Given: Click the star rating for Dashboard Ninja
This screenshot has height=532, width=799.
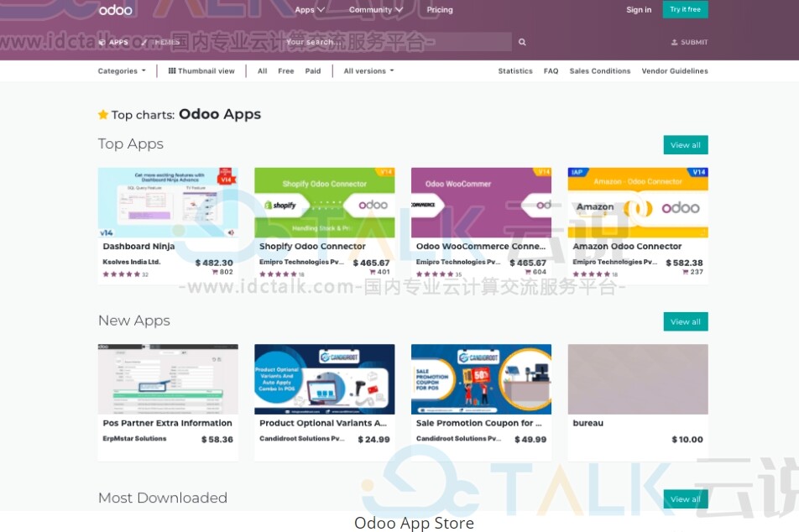Looking at the screenshot, I should [121, 274].
